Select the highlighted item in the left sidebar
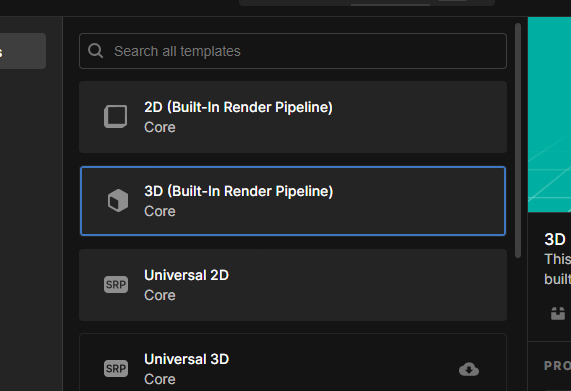Screen dimensions: 571x391 23,51
